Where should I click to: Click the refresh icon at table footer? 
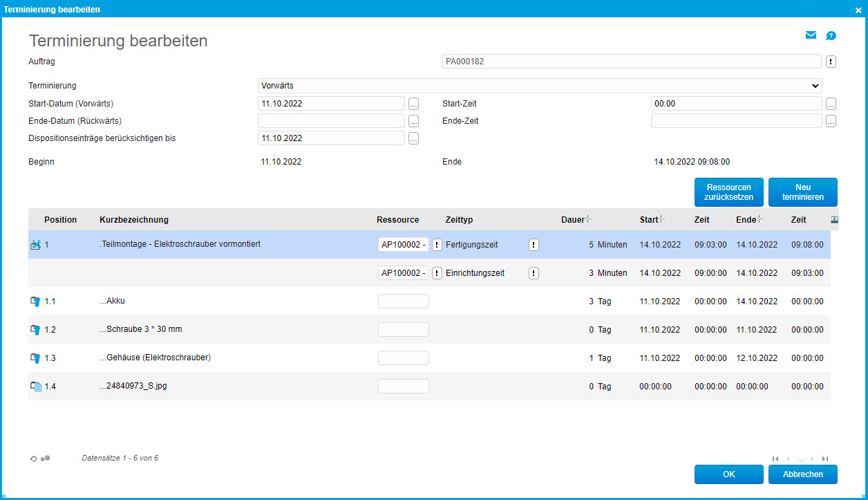click(33, 459)
